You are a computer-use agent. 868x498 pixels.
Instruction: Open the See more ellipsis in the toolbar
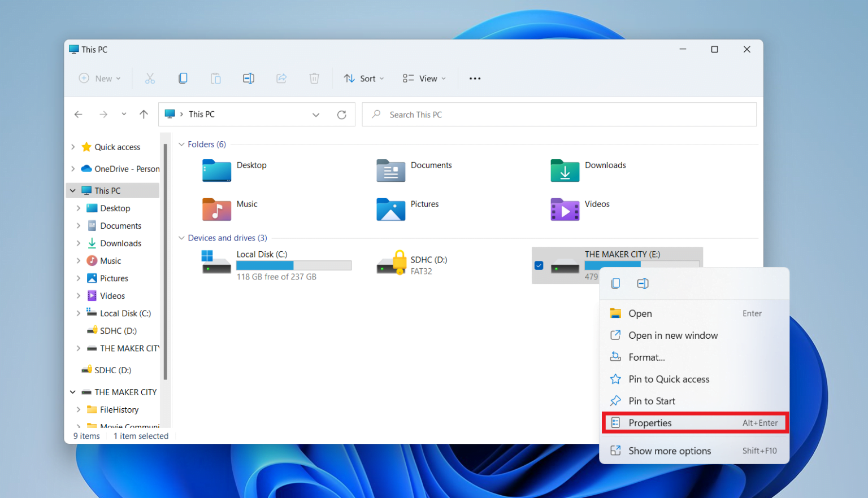[475, 78]
